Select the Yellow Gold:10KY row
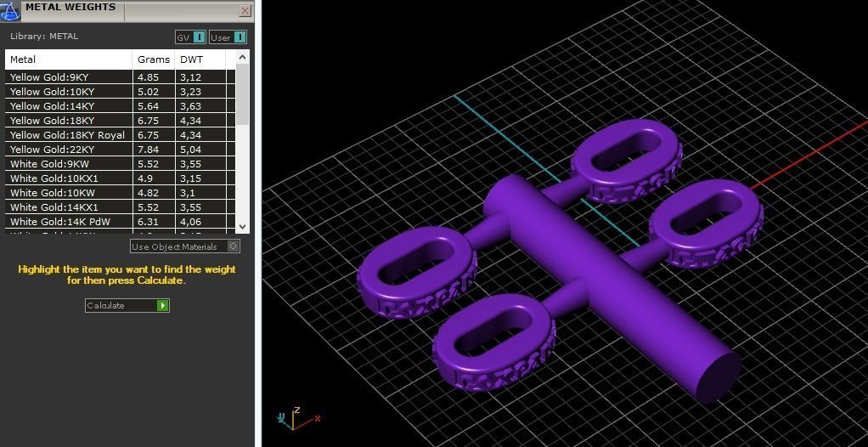 [x=120, y=92]
